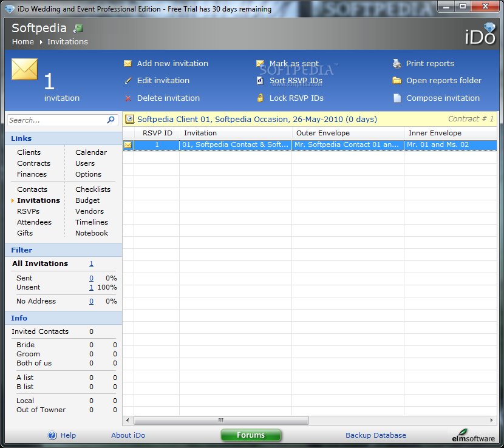Choose Delete invitation
This screenshot has height=448, width=504.
(x=168, y=98)
